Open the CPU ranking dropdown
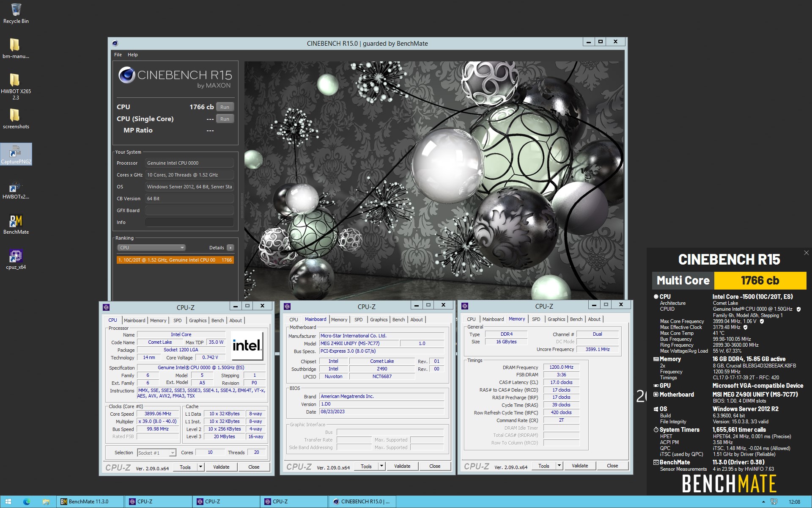This screenshot has height=508, width=812. 151,248
